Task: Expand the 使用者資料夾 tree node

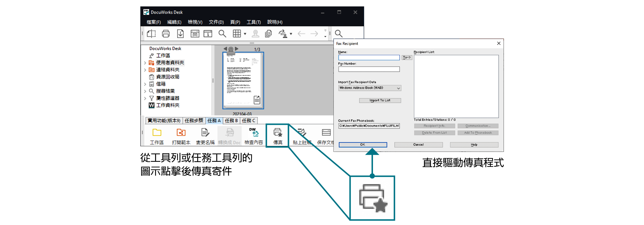Action: coord(145,63)
